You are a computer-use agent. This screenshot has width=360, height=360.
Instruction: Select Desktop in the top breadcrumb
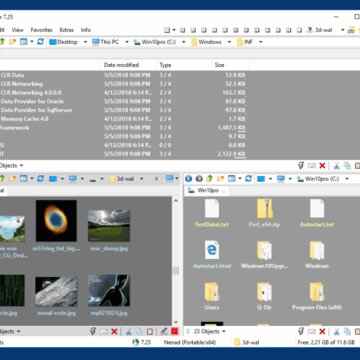coord(63,42)
